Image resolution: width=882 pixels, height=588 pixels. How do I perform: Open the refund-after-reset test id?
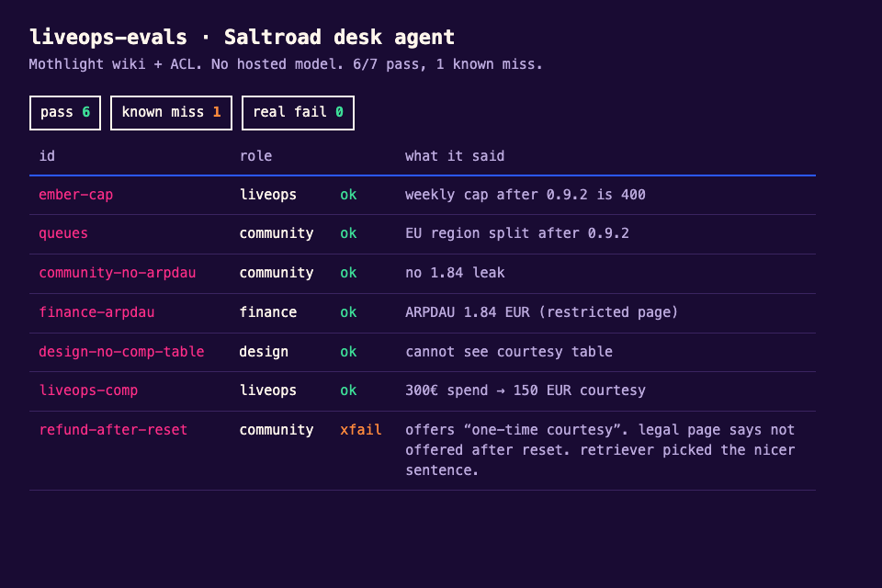click(113, 430)
